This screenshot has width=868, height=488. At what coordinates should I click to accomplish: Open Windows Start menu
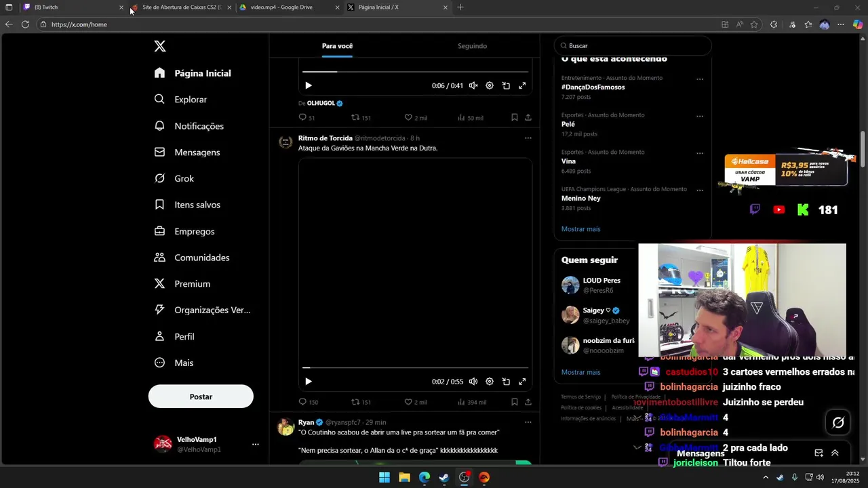click(384, 477)
